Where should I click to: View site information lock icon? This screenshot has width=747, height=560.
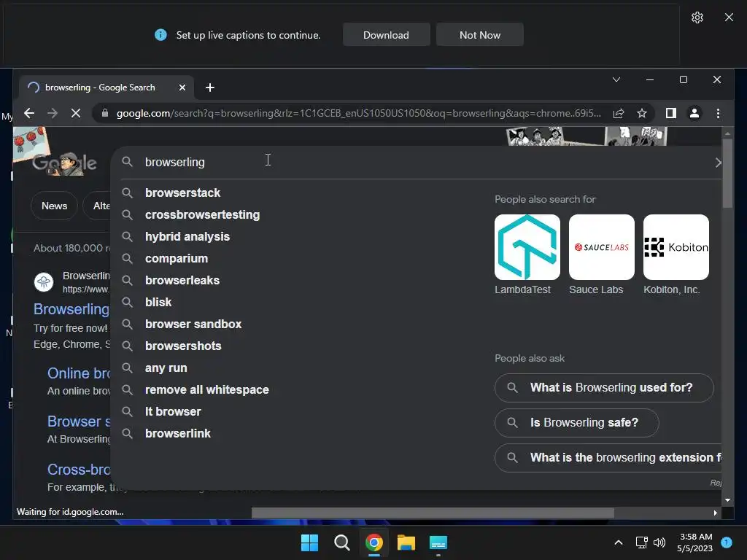tap(105, 113)
